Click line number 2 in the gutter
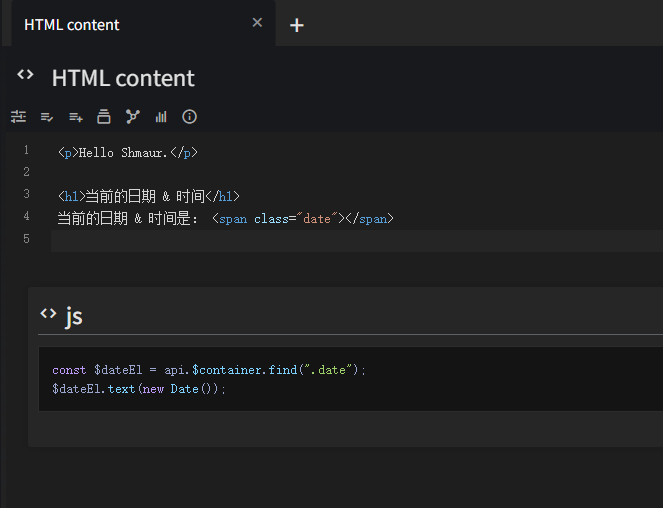Image resolution: width=663 pixels, height=508 pixels. 26,172
